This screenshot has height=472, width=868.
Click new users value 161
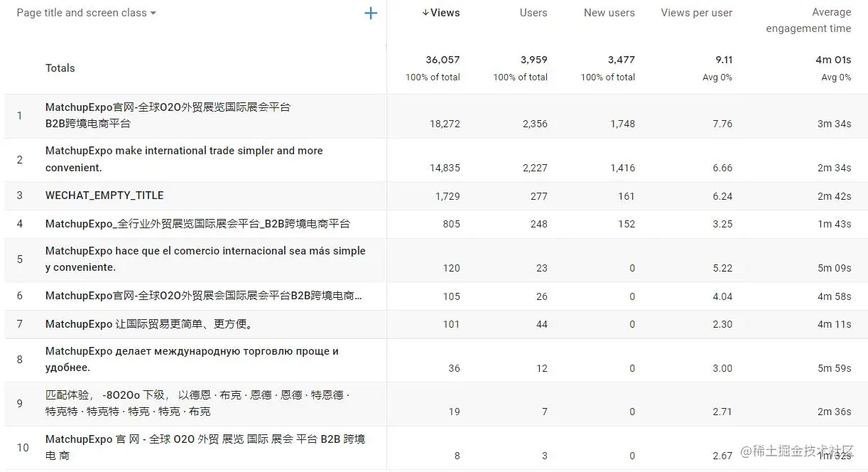click(x=626, y=196)
